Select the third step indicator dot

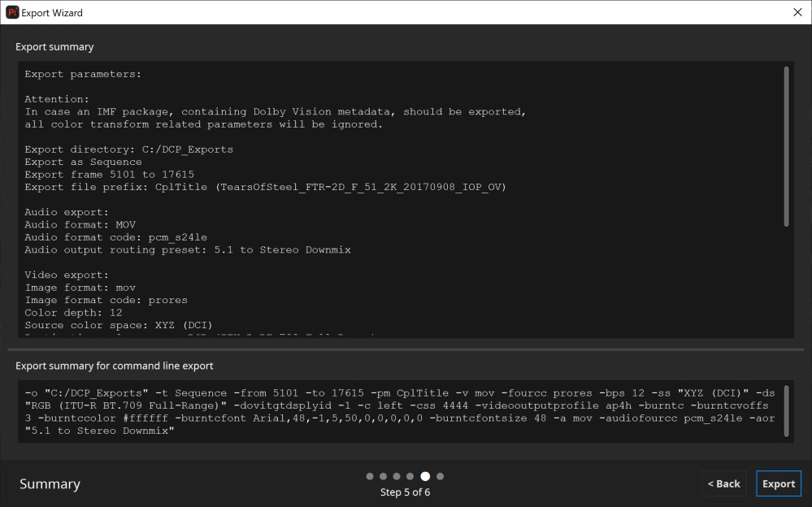point(397,476)
